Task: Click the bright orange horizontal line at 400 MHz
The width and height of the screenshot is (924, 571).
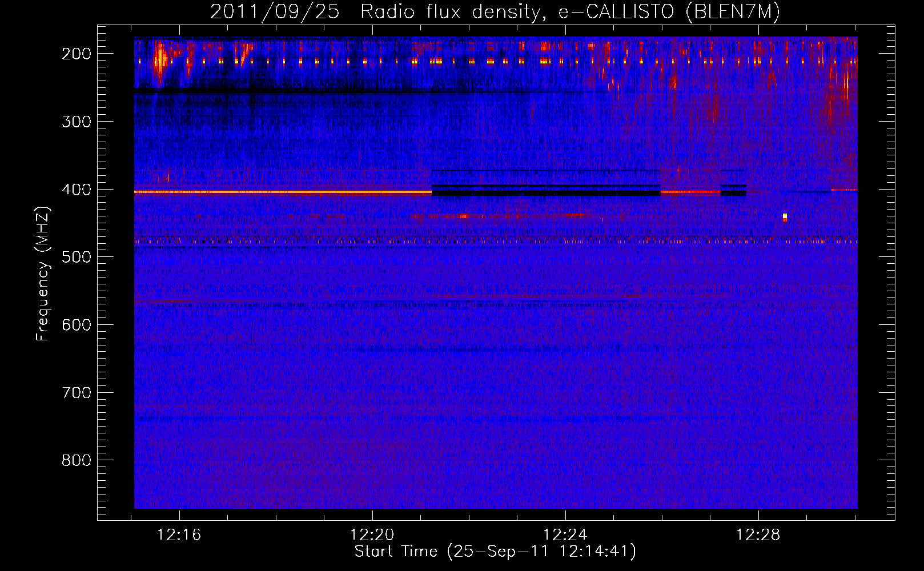Action: point(283,192)
